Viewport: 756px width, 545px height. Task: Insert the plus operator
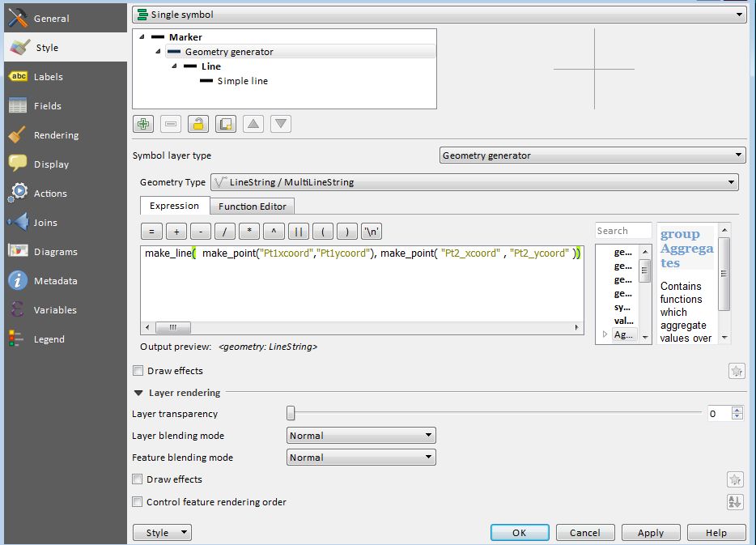[176, 232]
